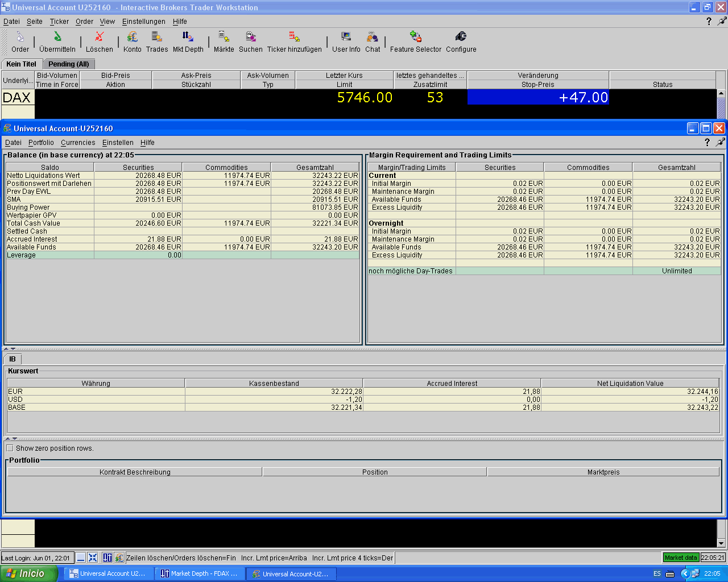This screenshot has height=582, width=728.
Task: Click the Net Liquidation Value column header
Action: click(x=630, y=383)
